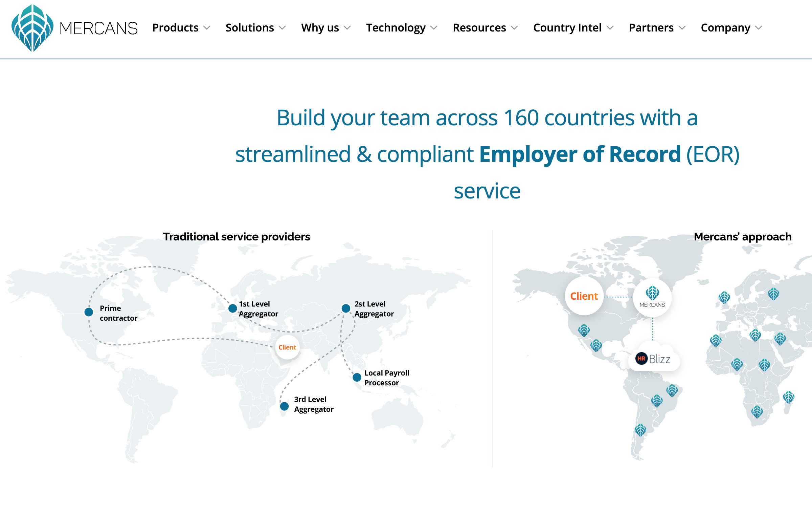The height and width of the screenshot is (512, 812).
Task: Click the "1st Level Aggregator" label
Action: point(258,309)
